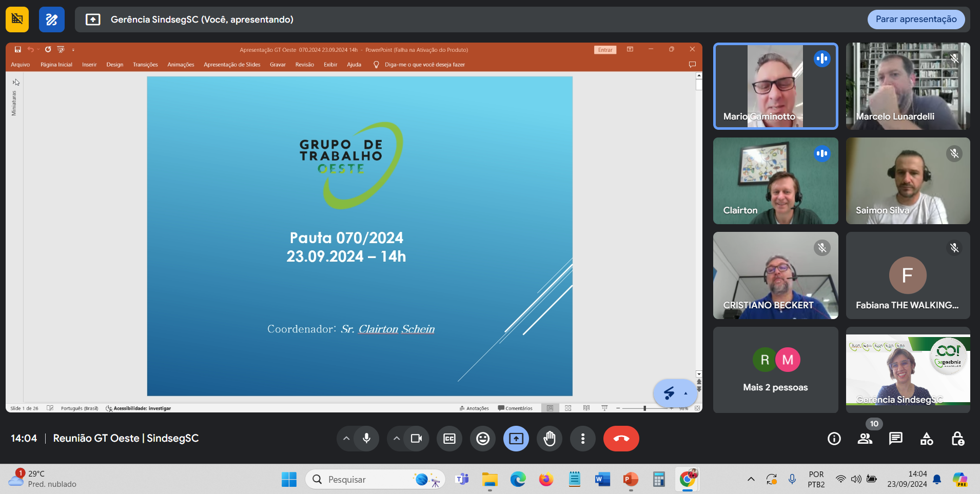Expand audio settings arrow beside microphone
The height and width of the screenshot is (494, 980).
coord(346,439)
